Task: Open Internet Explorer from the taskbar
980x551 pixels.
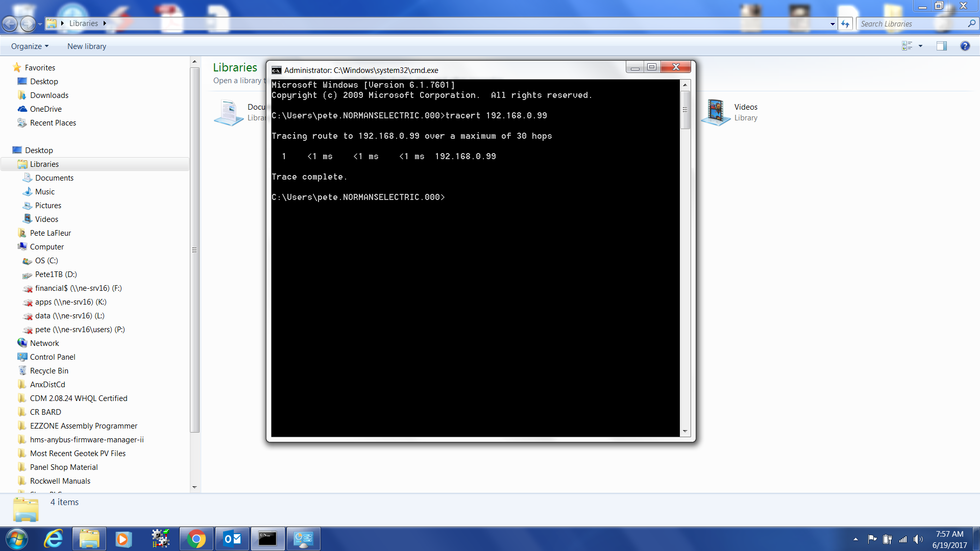Action: [54, 538]
